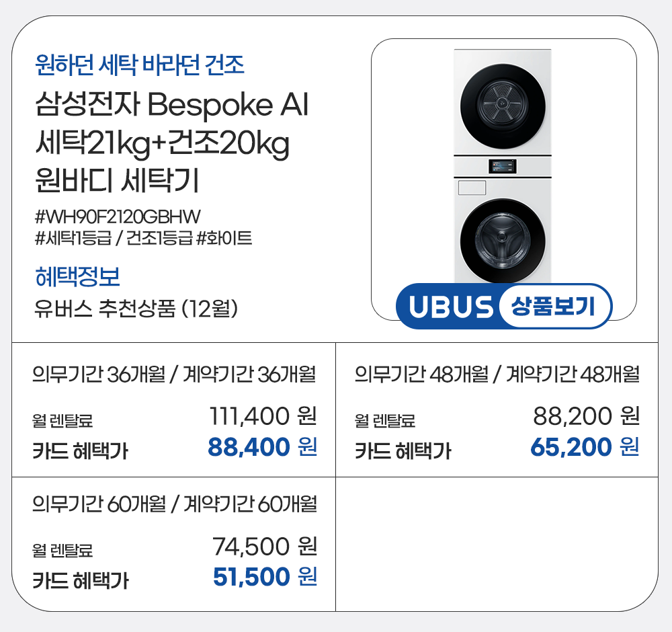Screen dimensions: 672x632
Task: Click the 65,200 원 card benefit price
Action: (584, 446)
